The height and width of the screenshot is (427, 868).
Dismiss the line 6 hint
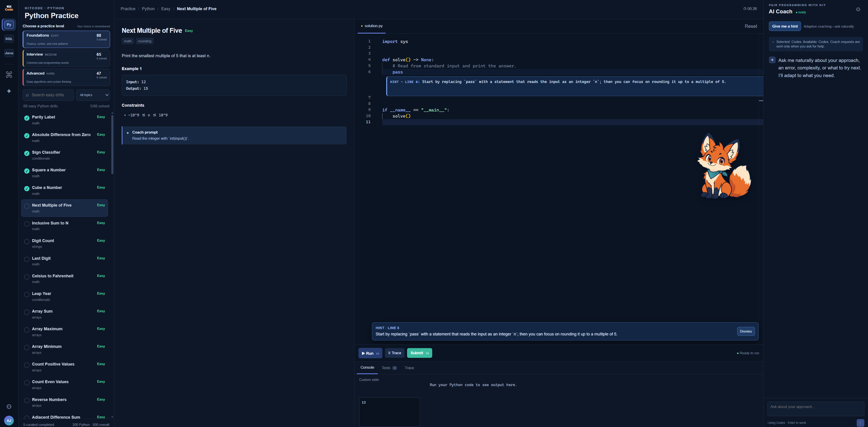coord(746,331)
